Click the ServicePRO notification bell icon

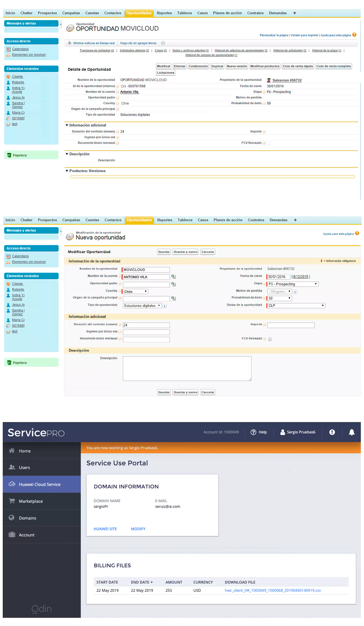[x=352, y=432]
